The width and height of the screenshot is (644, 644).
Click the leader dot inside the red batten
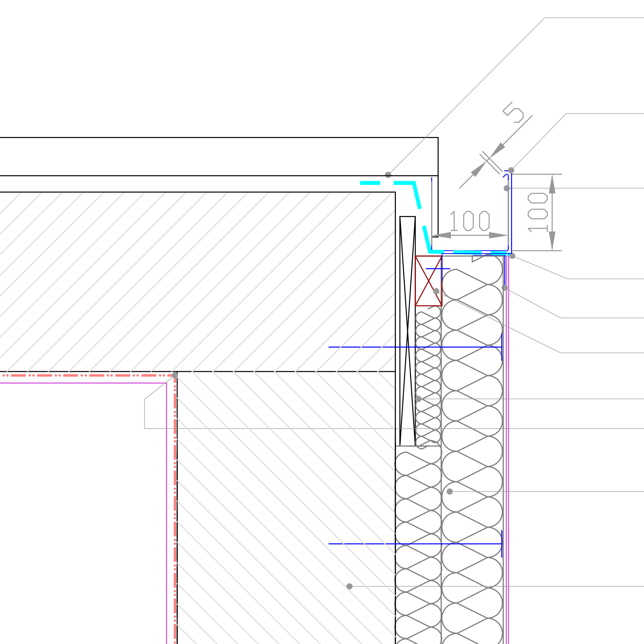coord(436,291)
